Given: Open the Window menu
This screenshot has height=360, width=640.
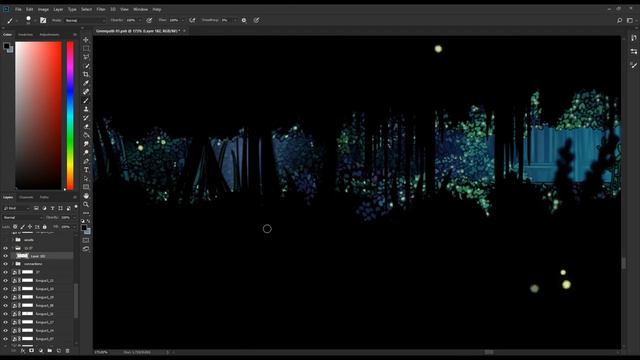Looking at the screenshot, I should 140,9.
